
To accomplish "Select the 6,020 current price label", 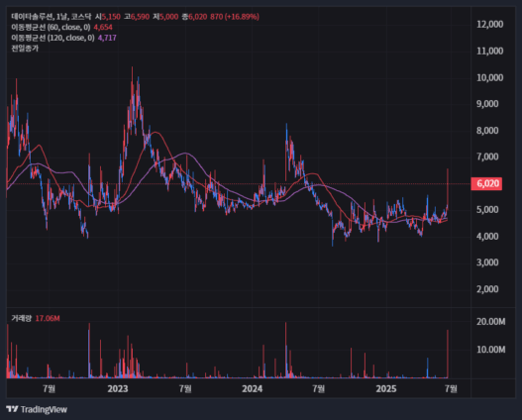I will coord(486,183).
